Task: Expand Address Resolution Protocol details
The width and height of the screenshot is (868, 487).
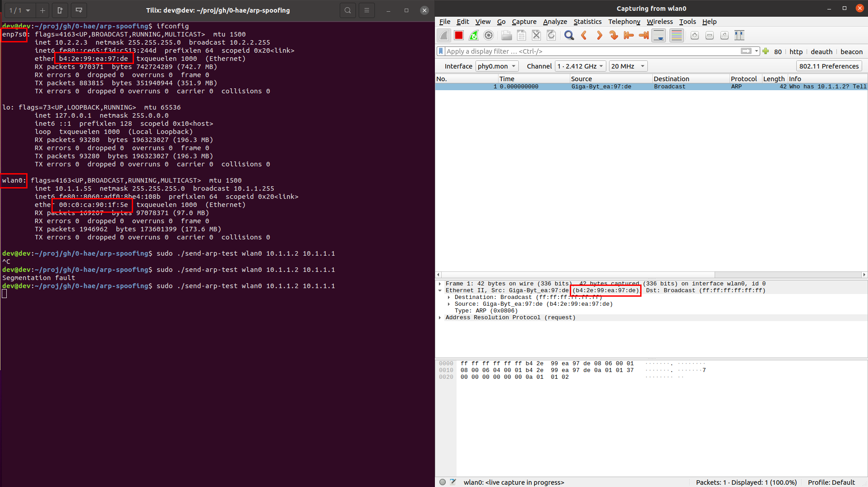Action: [x=440, y=317]
